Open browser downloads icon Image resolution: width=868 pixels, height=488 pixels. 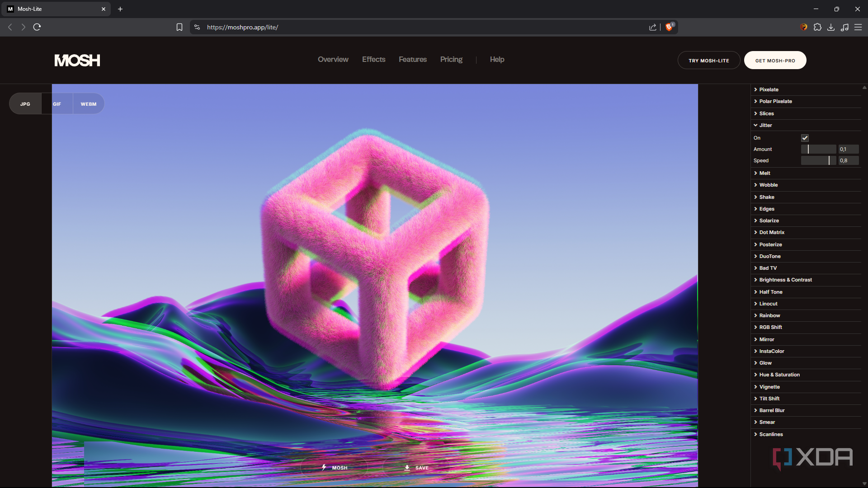(831, 27)
